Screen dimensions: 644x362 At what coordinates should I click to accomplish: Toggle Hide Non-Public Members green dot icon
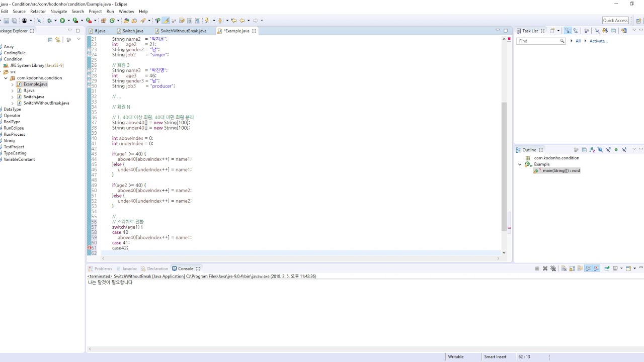(616, 150)
